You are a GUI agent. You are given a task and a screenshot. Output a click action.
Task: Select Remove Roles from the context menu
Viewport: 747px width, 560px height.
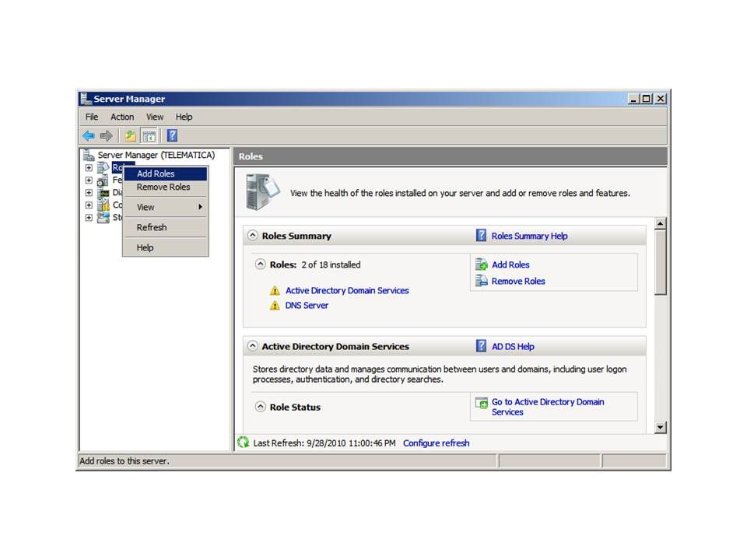pos(163,187)
